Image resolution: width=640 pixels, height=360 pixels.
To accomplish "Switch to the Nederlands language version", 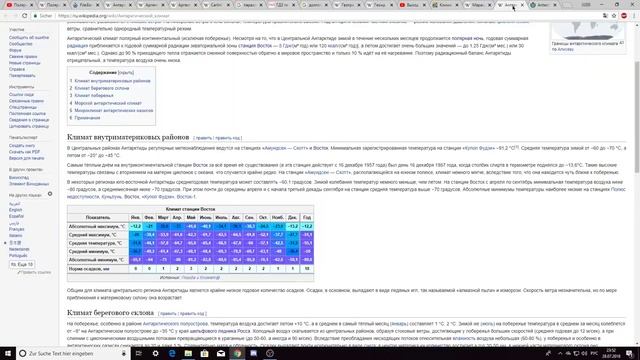I will (19, 249).
